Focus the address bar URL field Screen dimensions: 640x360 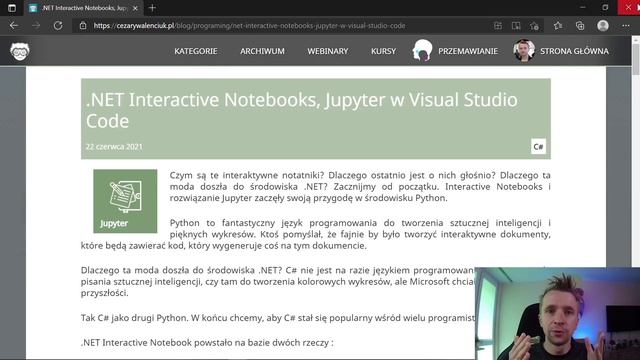[x=282, y=25]
